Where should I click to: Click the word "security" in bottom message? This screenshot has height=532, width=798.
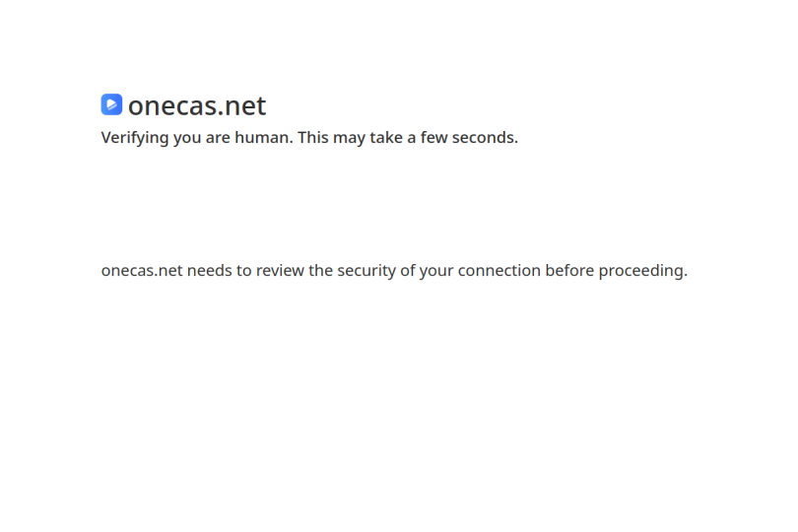[x=366, y=270]
